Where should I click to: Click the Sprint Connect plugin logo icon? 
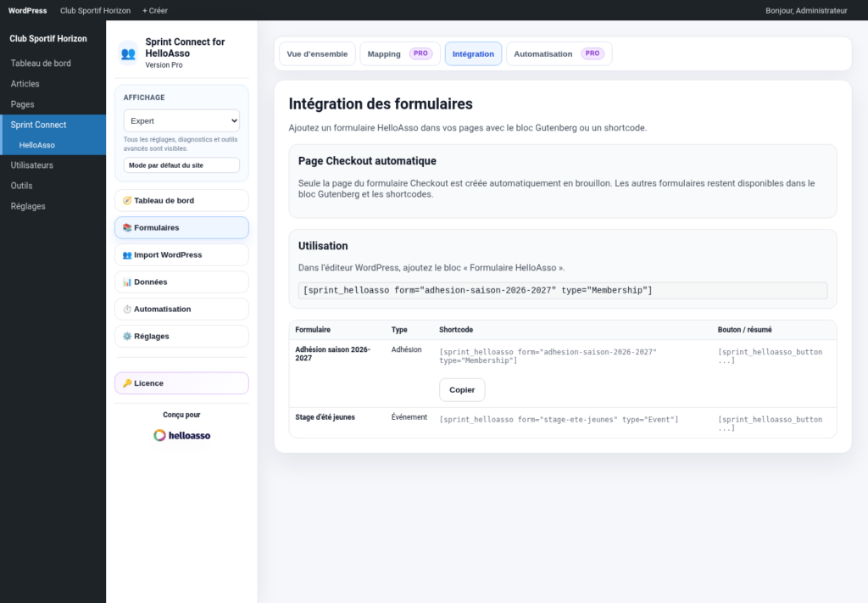tap(128, 53)
